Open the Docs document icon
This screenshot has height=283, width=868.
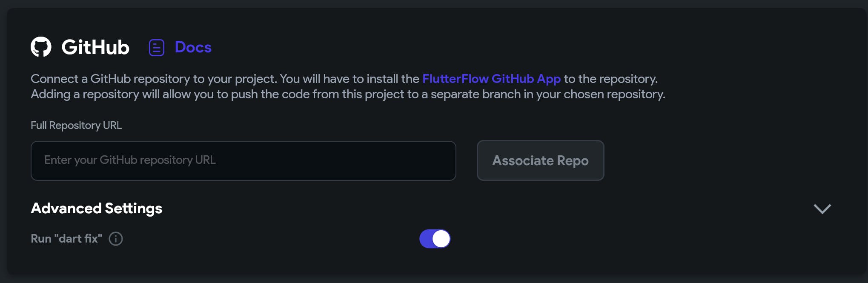tap(157, 48)
